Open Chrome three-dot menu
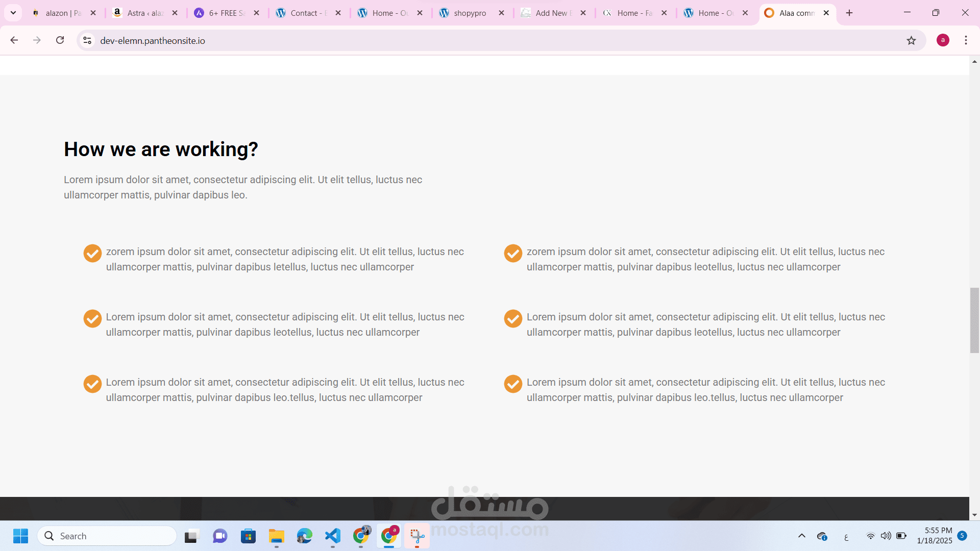980x551 pixels. pyautogui.click(x=966, y=40)
